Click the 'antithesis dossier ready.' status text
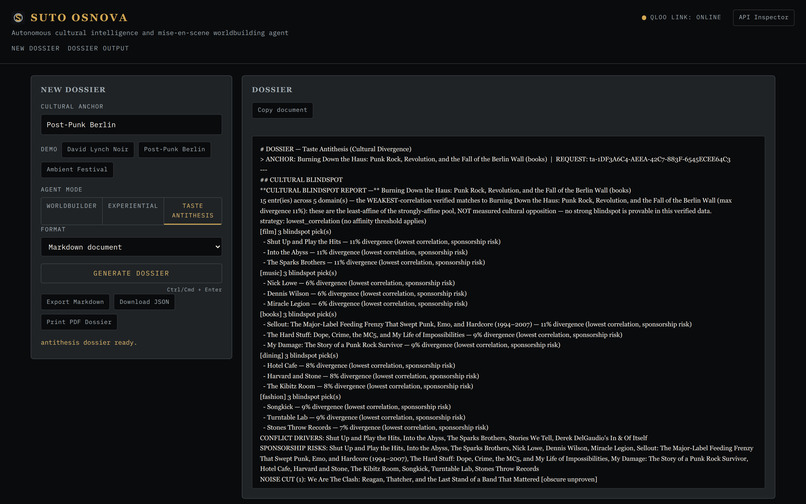 click(x=89, y=343)
